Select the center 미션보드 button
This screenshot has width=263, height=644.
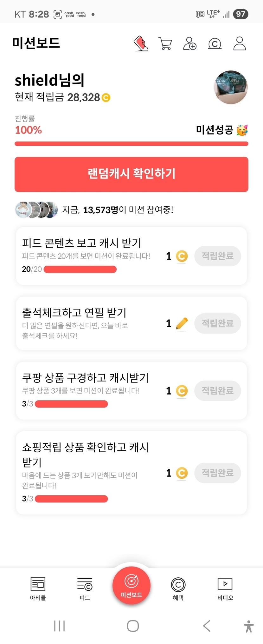tap(131, 586)
